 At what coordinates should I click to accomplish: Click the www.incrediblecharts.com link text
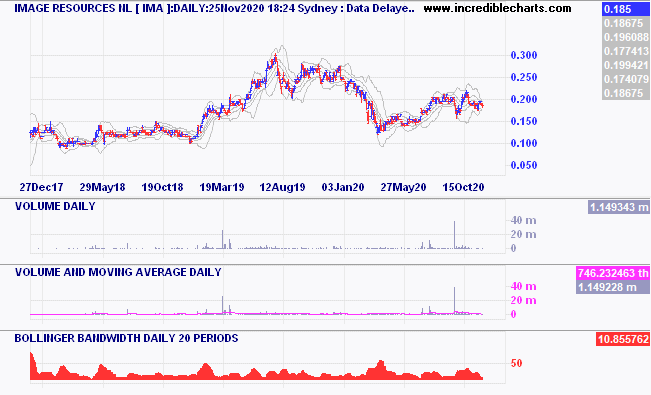(x=497, y=8)
